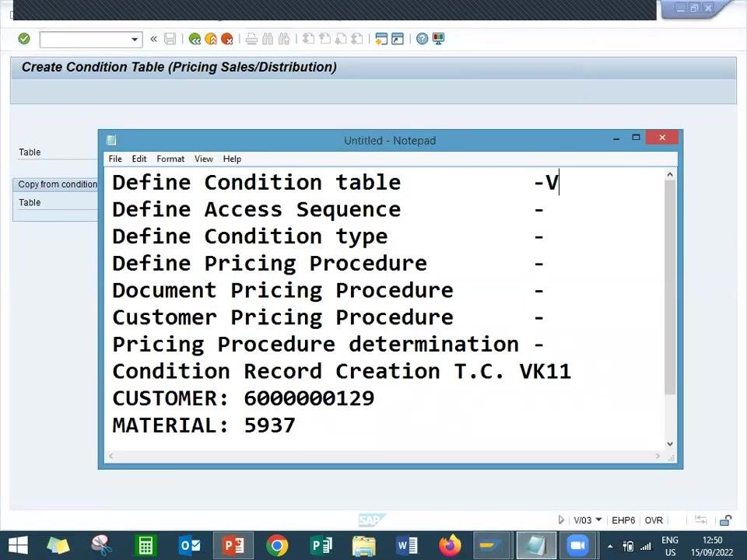Open Calculator from the taskbar
747x560 pixels.
[x=146, y=546]
